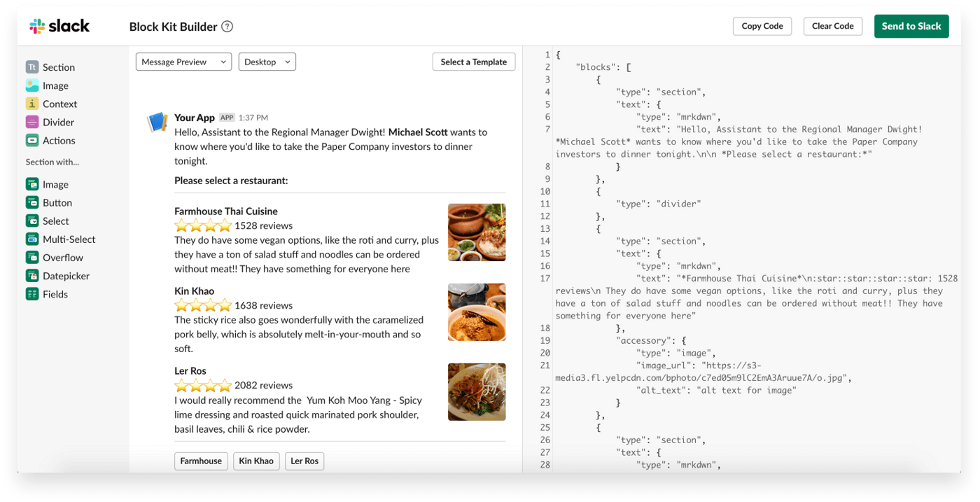The height and width of the screenshot is (502, 980).
Task: Choose the Farmhouse button in message
Action: 201,461
